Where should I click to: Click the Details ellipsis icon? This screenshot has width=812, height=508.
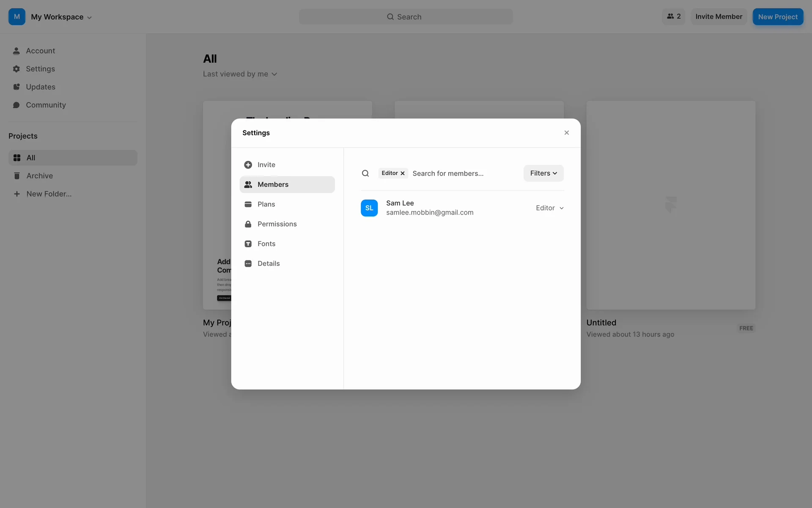pos(248,263)
